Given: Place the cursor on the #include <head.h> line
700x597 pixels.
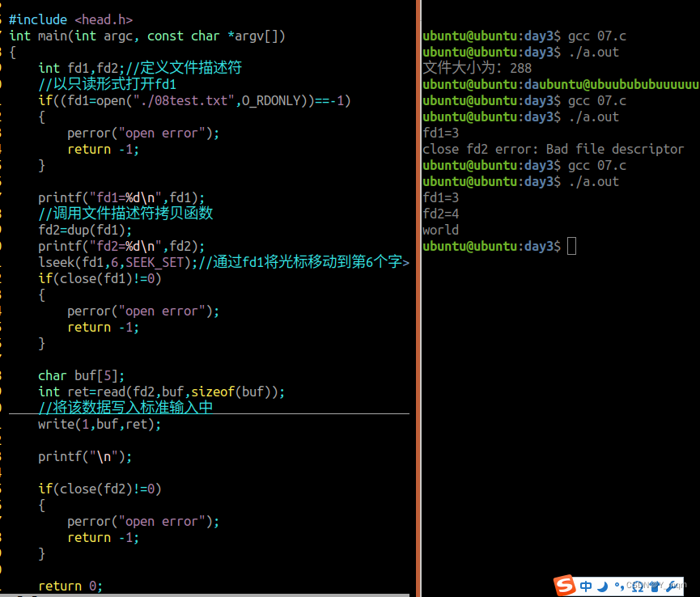Looking at the screenshot, I should click(70, 19).
